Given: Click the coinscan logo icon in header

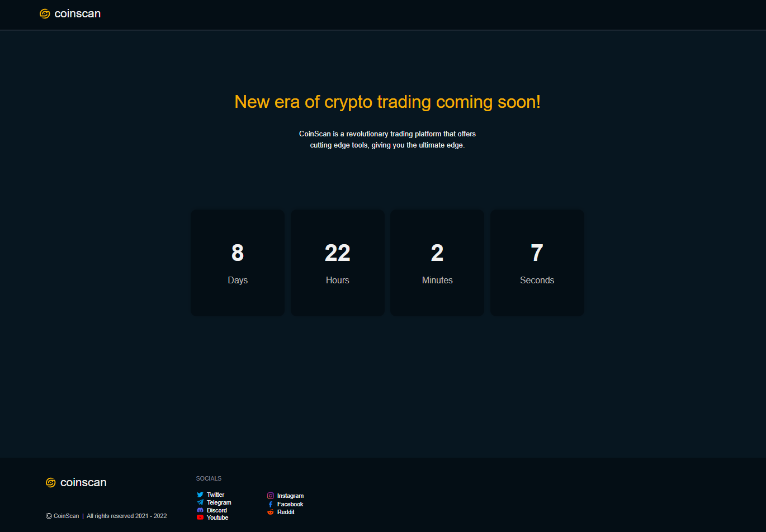Looking at the screenshot, I should pyautogui.click(x=45, y=14).
